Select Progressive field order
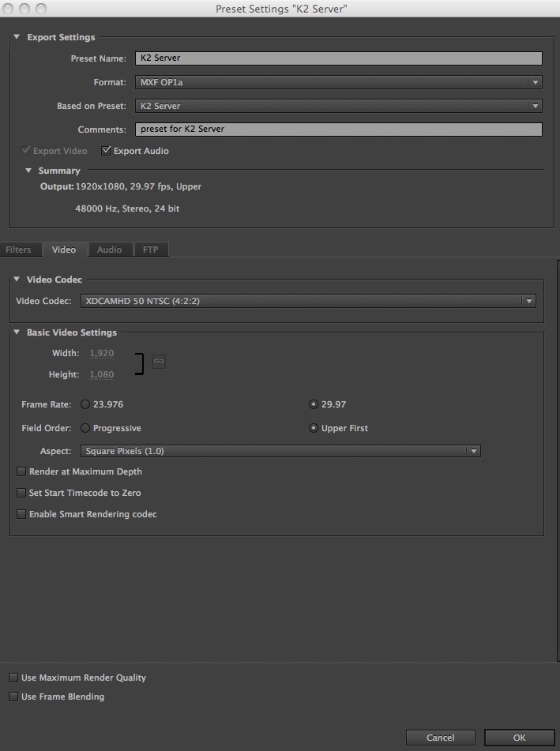Screen dimensions: 560x751 tap(85, 428)
